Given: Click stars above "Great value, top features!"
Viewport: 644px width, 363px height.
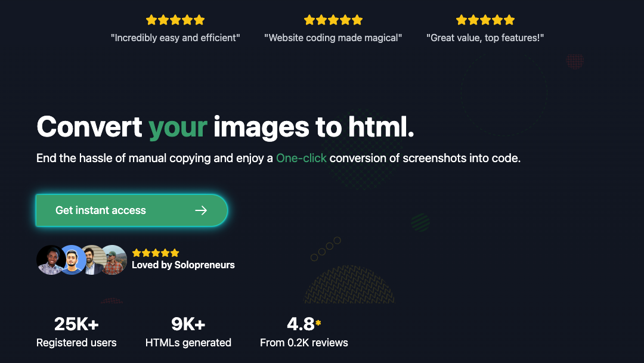Looking at the screenshot, I should [485, 20].
